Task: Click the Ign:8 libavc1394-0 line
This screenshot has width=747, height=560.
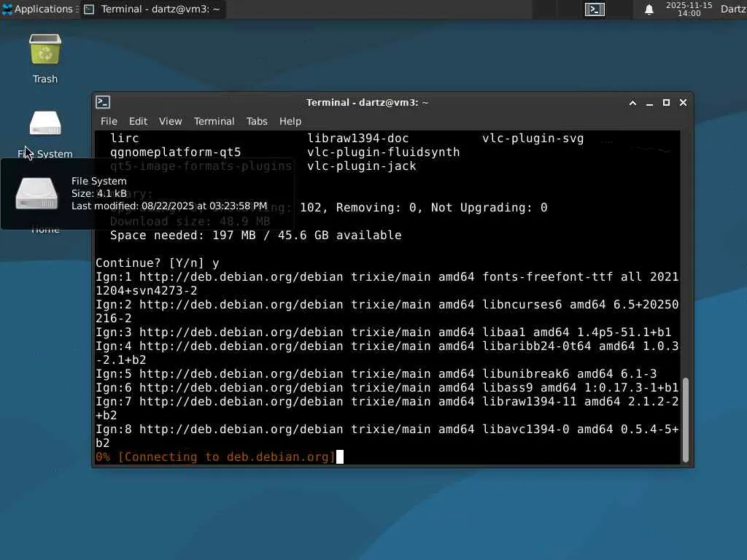Action: coord(387,436)
